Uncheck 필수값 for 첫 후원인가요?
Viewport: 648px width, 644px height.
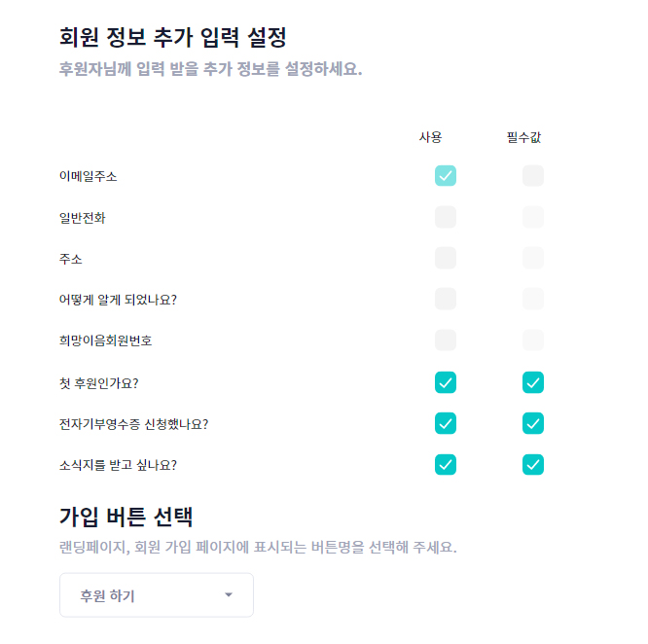click(532, 382)
